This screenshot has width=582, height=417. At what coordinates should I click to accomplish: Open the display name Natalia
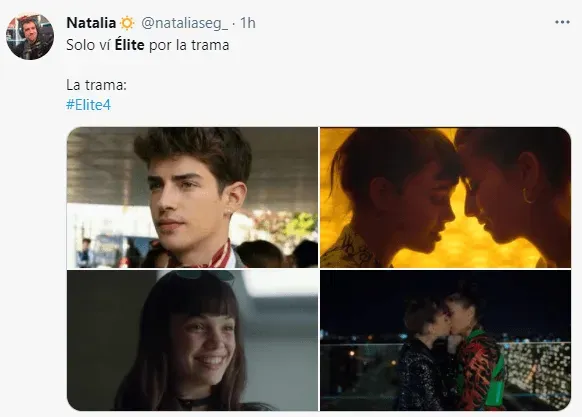(x=91, y=23)
